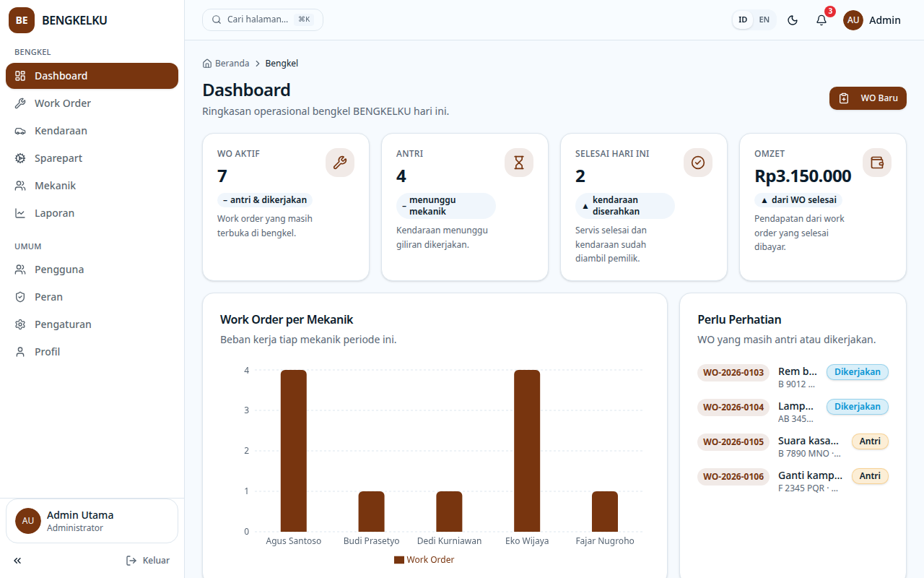Collapse the sidebar with double-chevron icon

17,561
